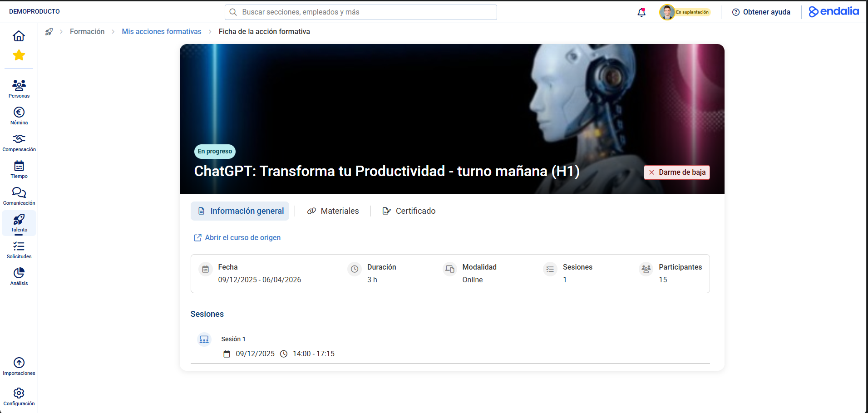Click the session date 09/12/2025
The width and height of the screenshot is (868, 413).
click(x=255, y=354)
